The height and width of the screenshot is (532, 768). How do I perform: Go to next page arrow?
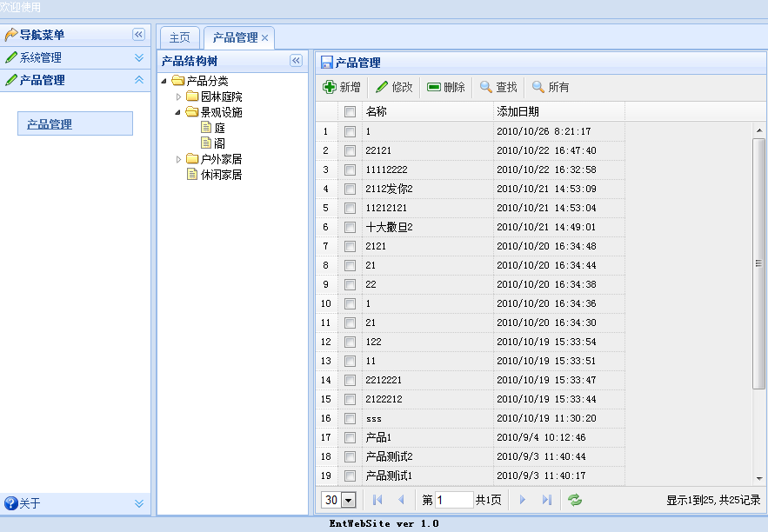pyautogui.click(x=522, y=500)
